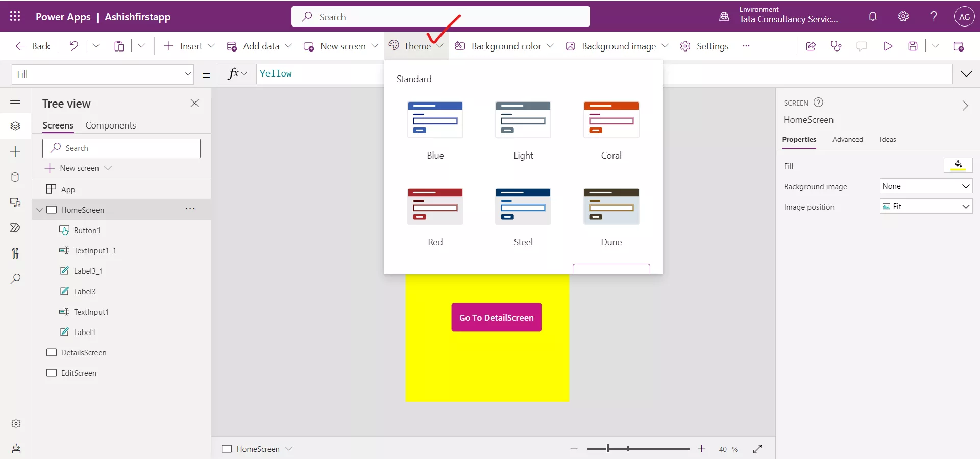Collapse the HomeScreen tree node
The image size is (980, 459).
pos(40,209)
